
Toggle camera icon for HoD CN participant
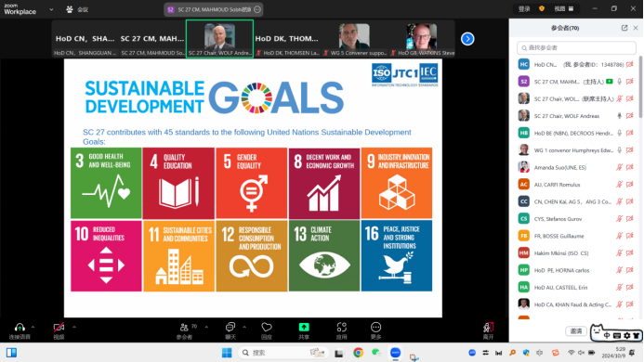[x=630, y=64]
